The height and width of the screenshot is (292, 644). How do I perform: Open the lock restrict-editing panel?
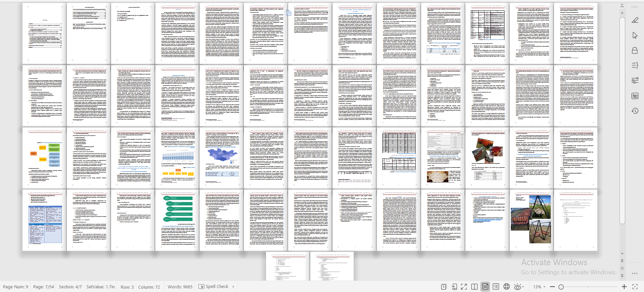click(x=635, y=50)
